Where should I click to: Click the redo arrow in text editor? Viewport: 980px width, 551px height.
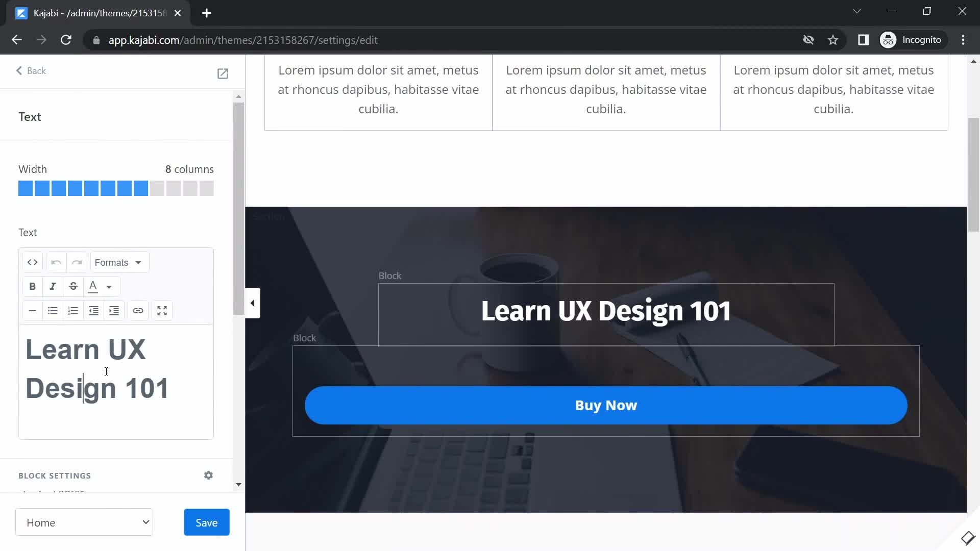(x=77, y=262)
